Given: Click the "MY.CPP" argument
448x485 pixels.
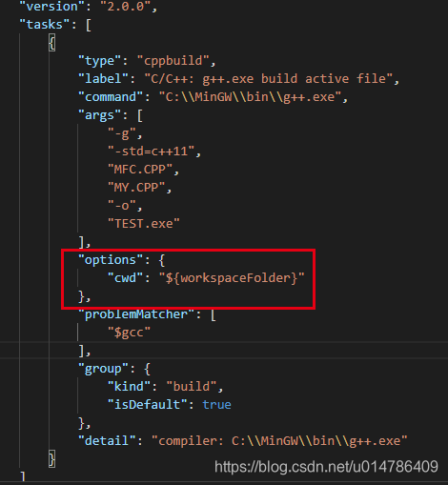Looking at the screenshot, I should 136,188.
